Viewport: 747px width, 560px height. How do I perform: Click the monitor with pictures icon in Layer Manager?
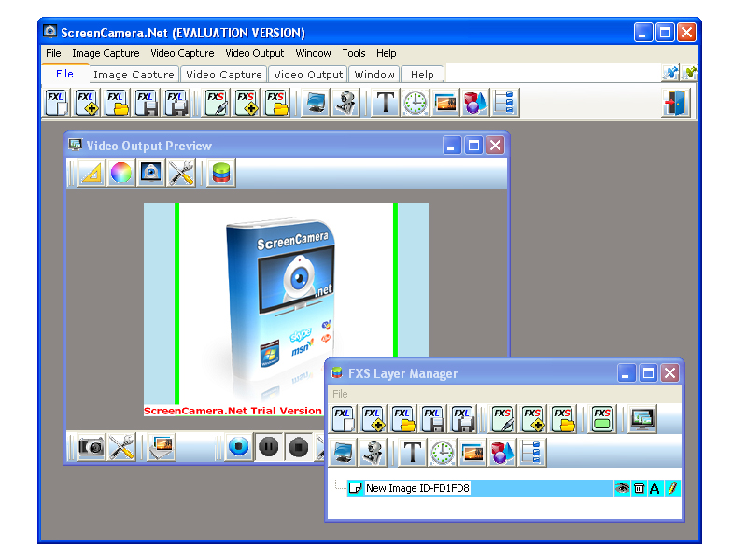click(x=642, y=419)
